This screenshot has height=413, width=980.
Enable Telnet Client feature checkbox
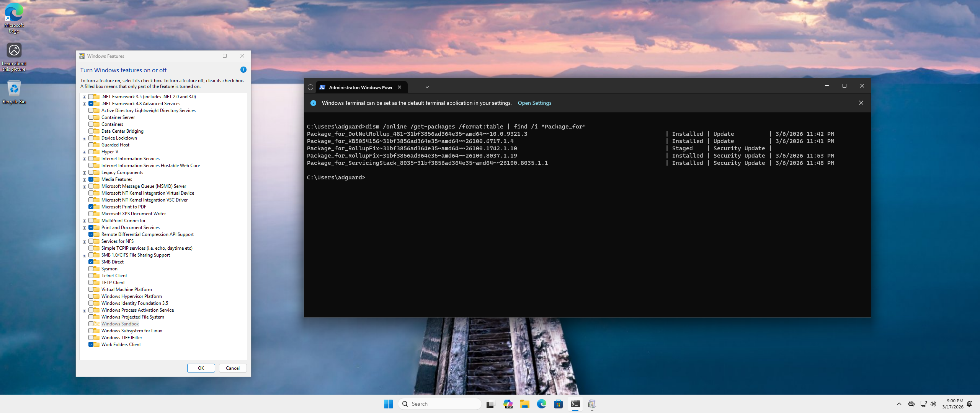tap(91, 276)
